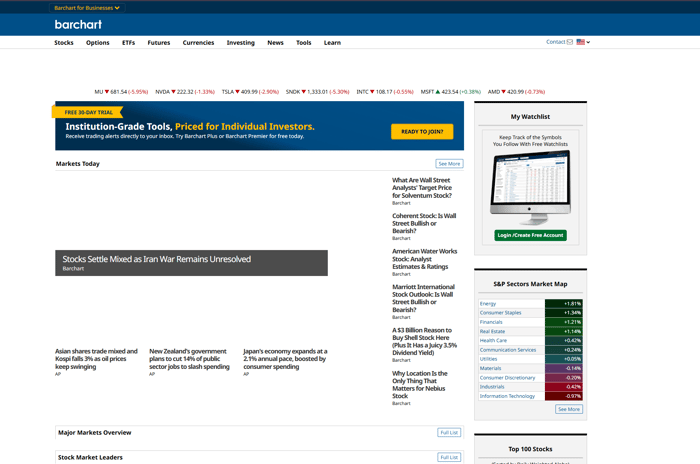Open the US flag country selector
700x464 pixels.
click(583, 42)
